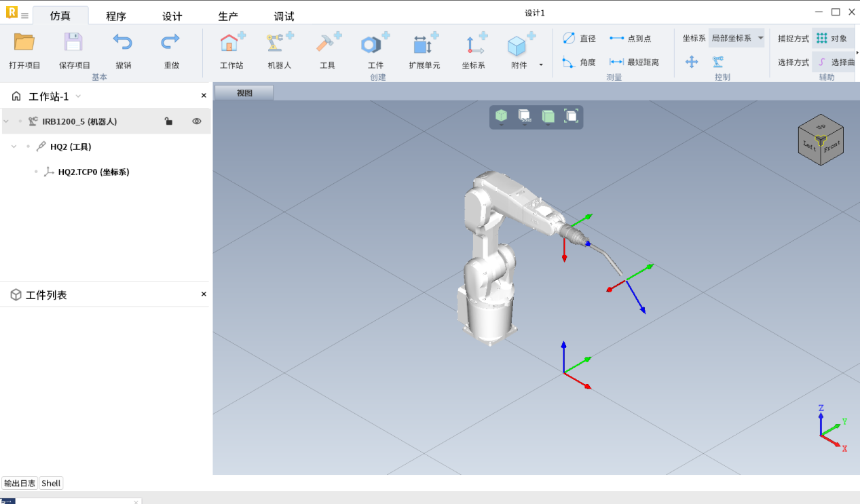Open the 附件 dropdown arrow

coord(541,65)
